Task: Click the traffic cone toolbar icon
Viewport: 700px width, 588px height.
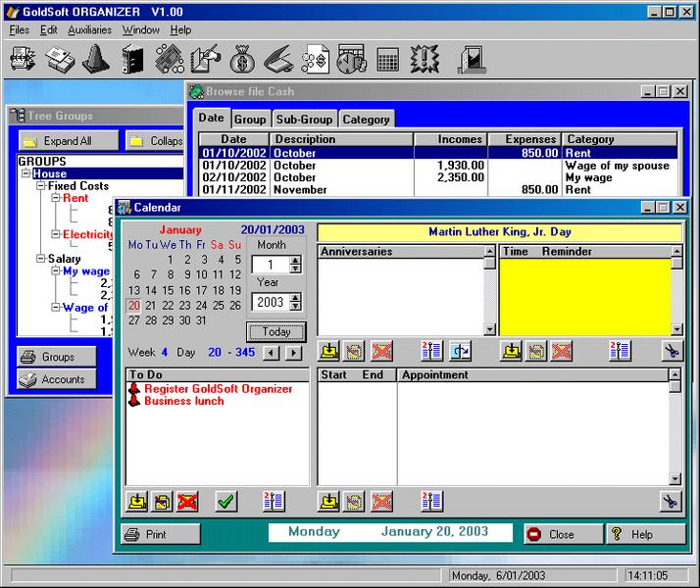Action: click(x=95, y=59)
